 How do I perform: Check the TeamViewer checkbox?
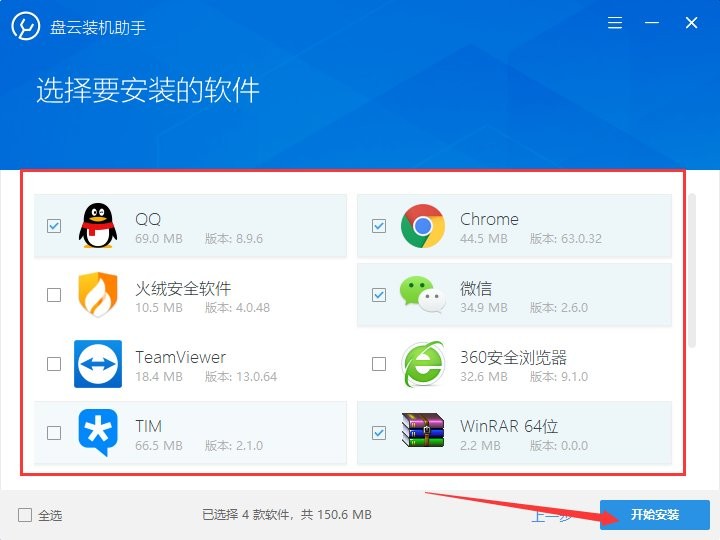(x=54, y=364)
